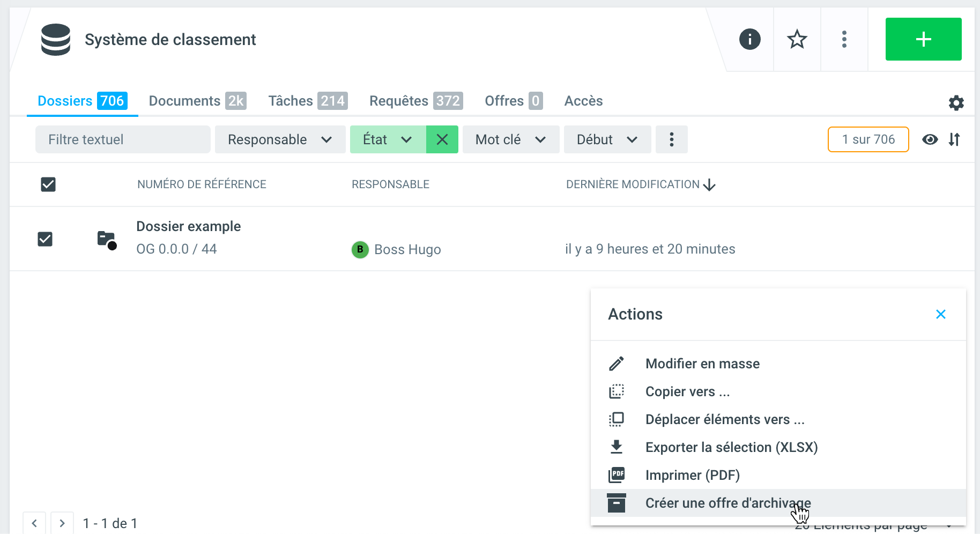Click the Filtre textuel input field
This screenshot has height=534, width=980.
pyautogui.click(x=123, y=139)
